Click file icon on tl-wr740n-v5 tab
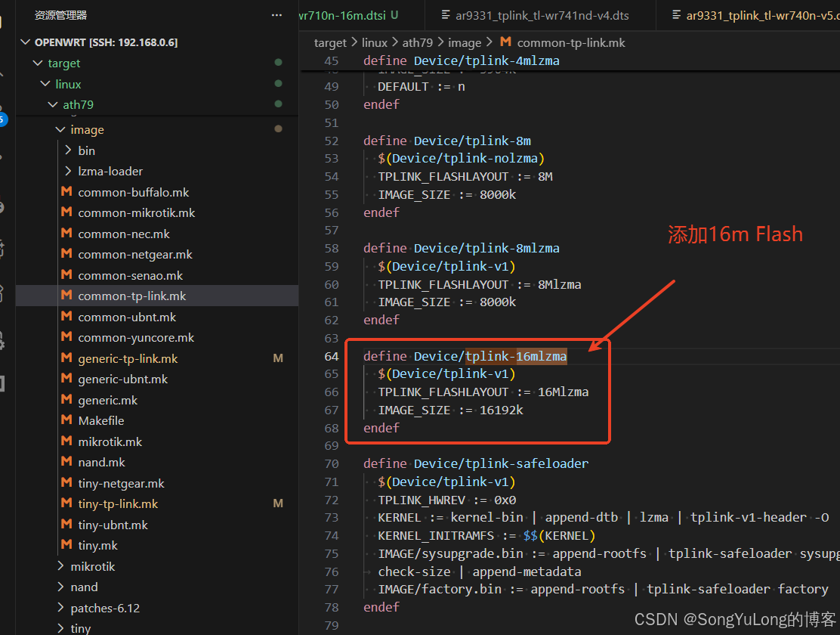The height and width of the screenshot is (635, 840). point(677,15)
